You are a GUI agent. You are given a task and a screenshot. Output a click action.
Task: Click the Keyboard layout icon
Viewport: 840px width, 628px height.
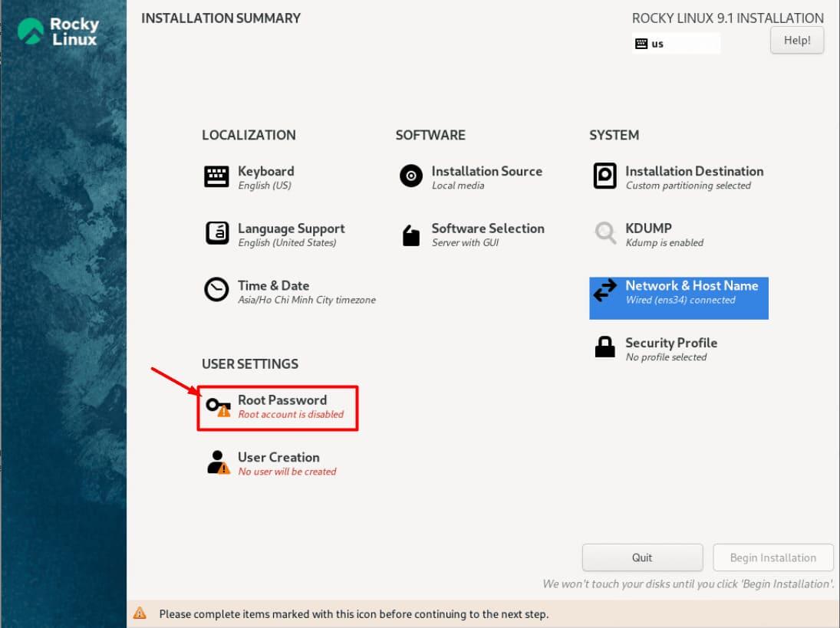coord(216,176)
